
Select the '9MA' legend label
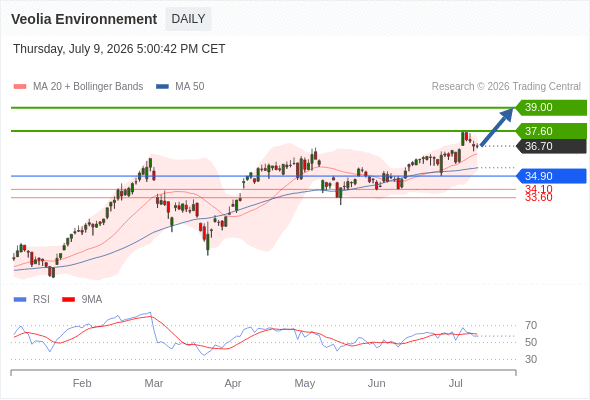click(92, 300)
